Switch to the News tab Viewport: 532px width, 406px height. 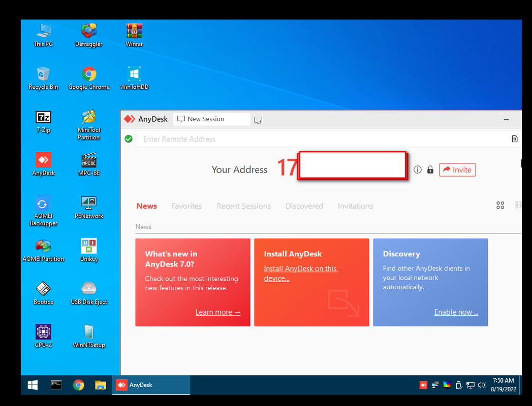pos(146,206)
